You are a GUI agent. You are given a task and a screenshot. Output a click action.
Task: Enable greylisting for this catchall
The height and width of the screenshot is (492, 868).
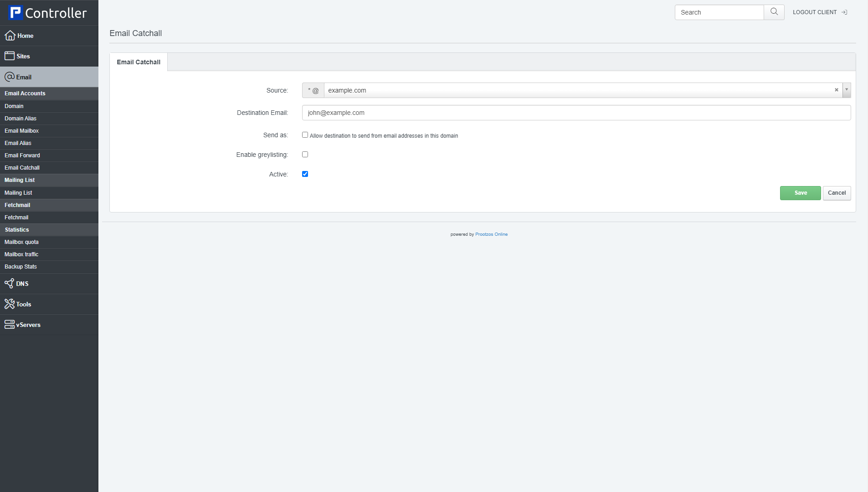coord(305,154)
